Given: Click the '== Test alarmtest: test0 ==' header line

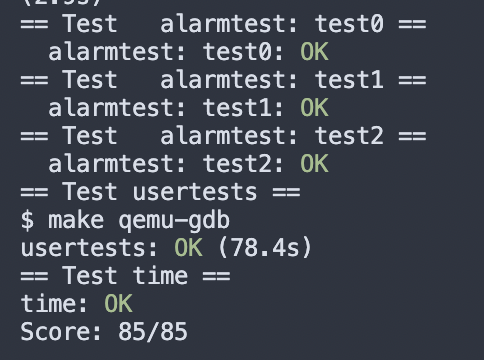Looking at the screenshot, I should pyautogui.click(x=223, y=24).
